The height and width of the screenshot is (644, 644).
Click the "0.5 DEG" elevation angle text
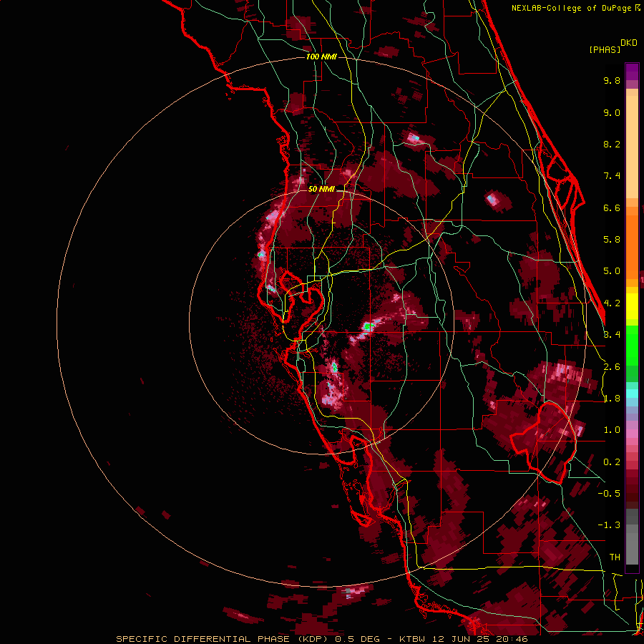[x=358, y=639]
